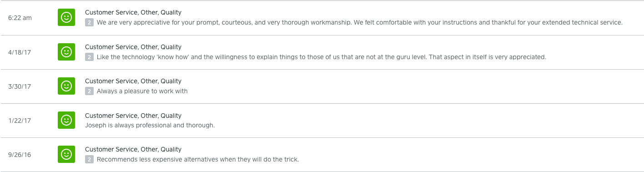Click 'Customer Service, Other, Quality' heading in the 3/30/17 row
The image size is (644, 172).
[133, 81]
